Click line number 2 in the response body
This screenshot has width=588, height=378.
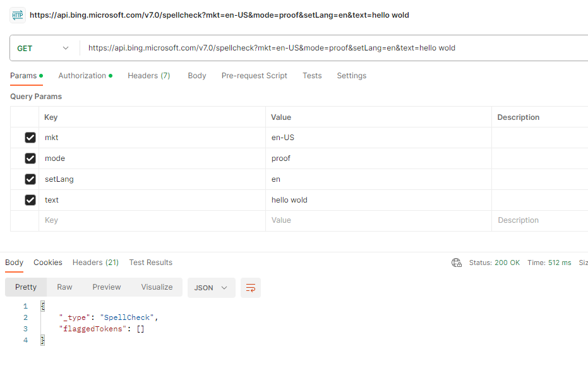click(x=25, y=317)
